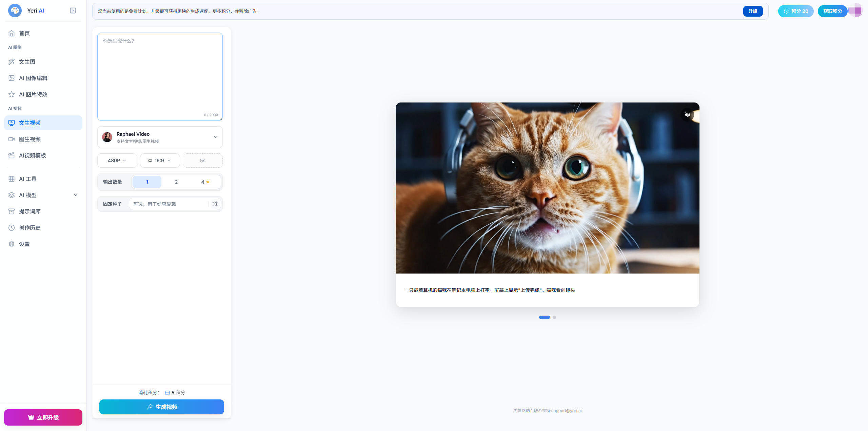Open user avatar in top right
The image size is (868, 431).
click(855, 11)
